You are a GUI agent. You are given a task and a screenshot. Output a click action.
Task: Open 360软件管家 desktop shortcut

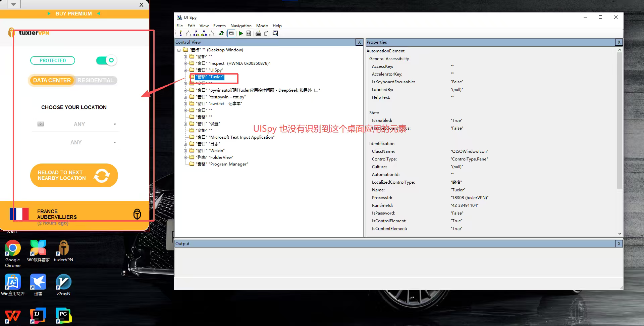click(38, 251)
